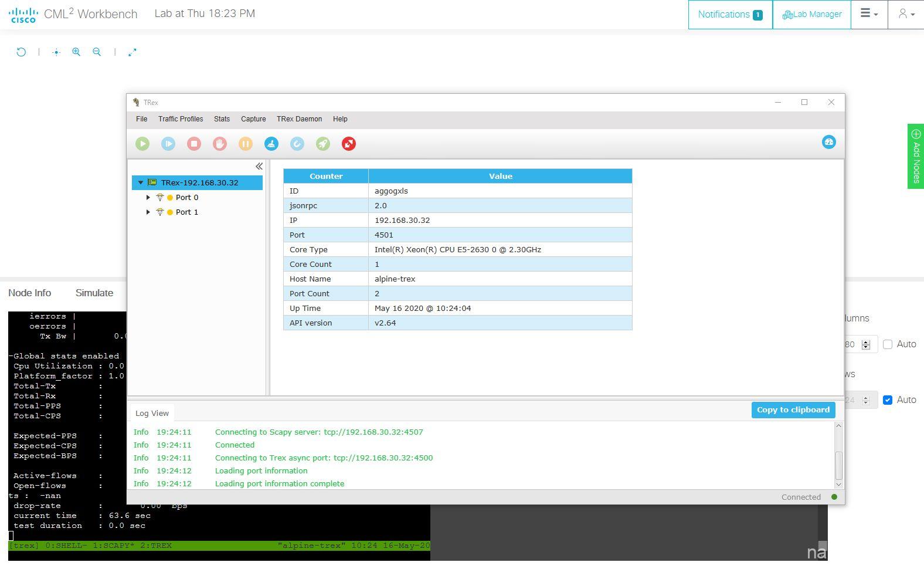Viewport: 924px width, 569px height.
Task: Reset the CML canvas view icon
Action: point(21,52)
